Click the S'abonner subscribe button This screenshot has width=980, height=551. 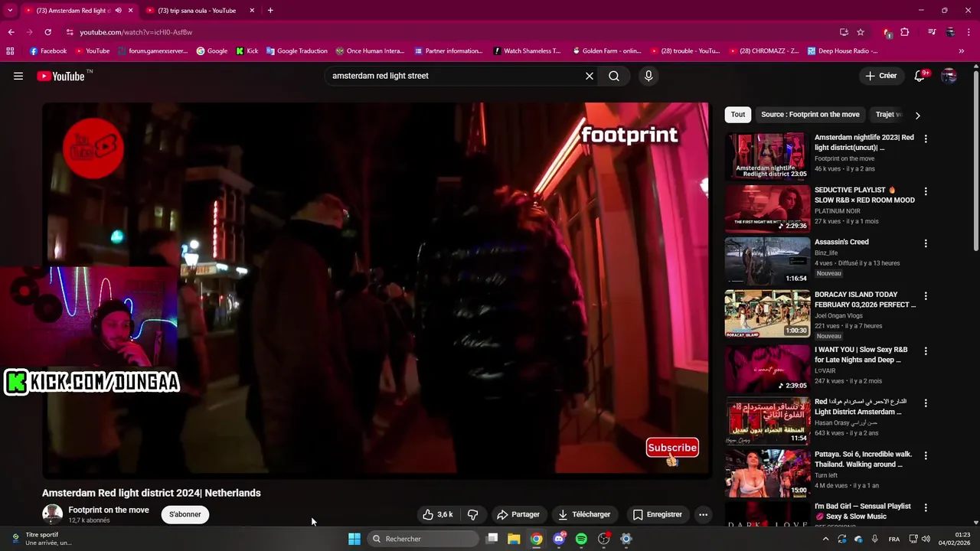click(x=185, y=514)
